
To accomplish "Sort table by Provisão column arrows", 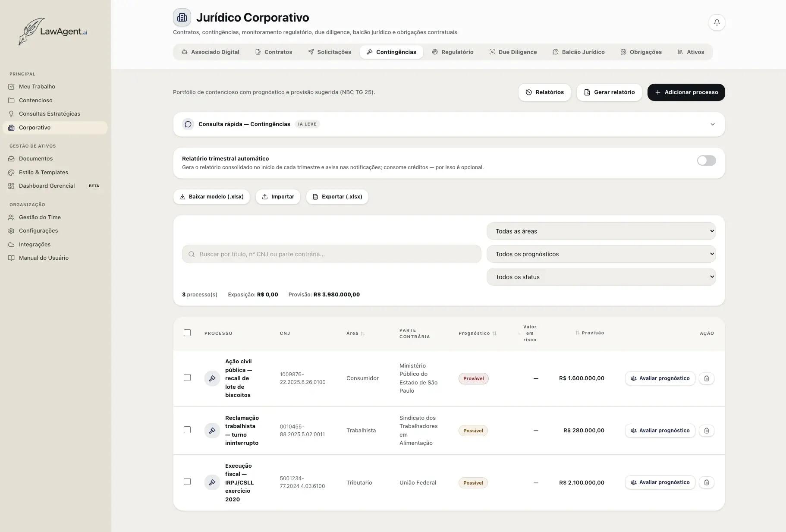I will (x=577, y=333).
